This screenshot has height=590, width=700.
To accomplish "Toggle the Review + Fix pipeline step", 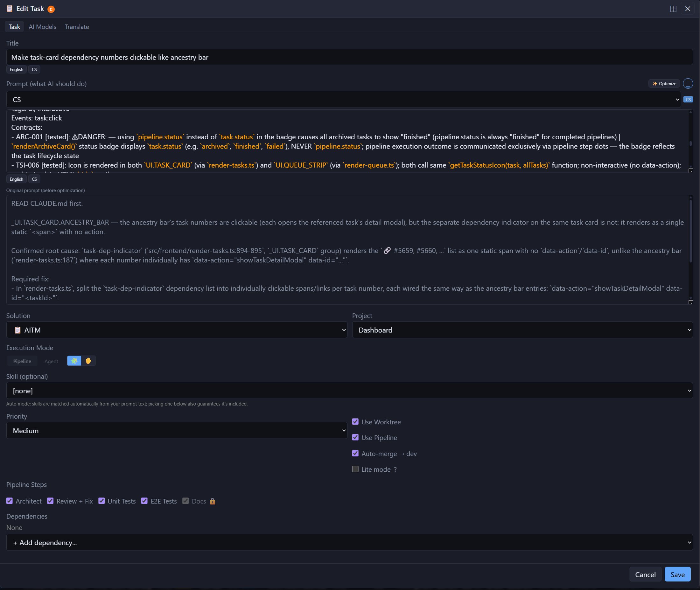I will click(50, 501).
